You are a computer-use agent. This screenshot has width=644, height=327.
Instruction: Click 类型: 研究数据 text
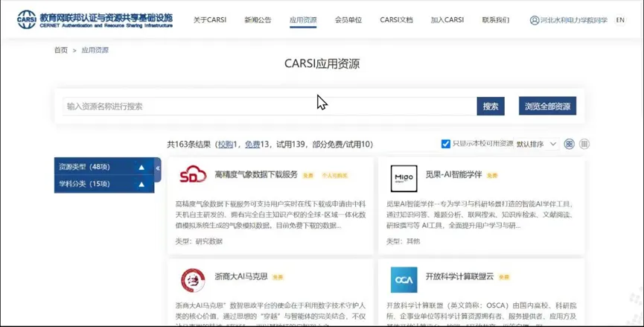pos(199,241)
